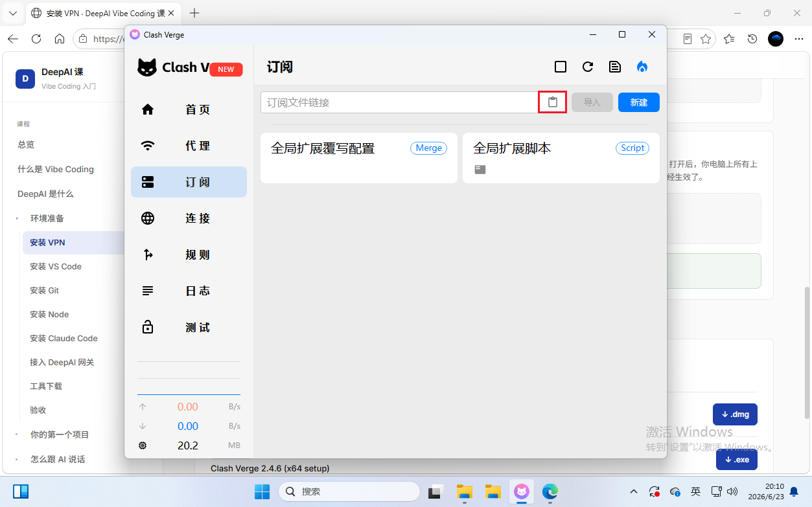Screen dimensions: 812x507
Task: Click the globe icon beside 连接
Action: 148,218
